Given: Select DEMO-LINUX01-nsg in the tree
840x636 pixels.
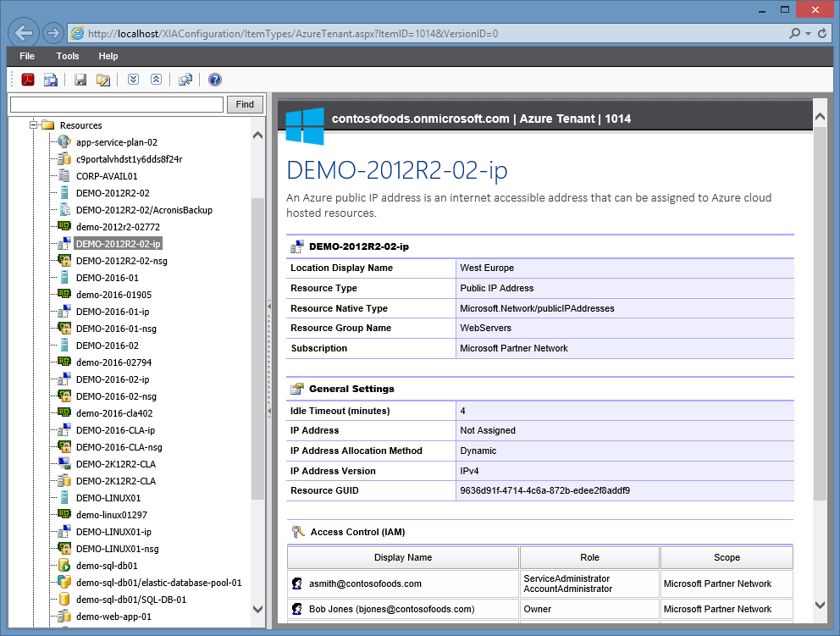Looking at the screenshot, I should (x=118, y=549).
